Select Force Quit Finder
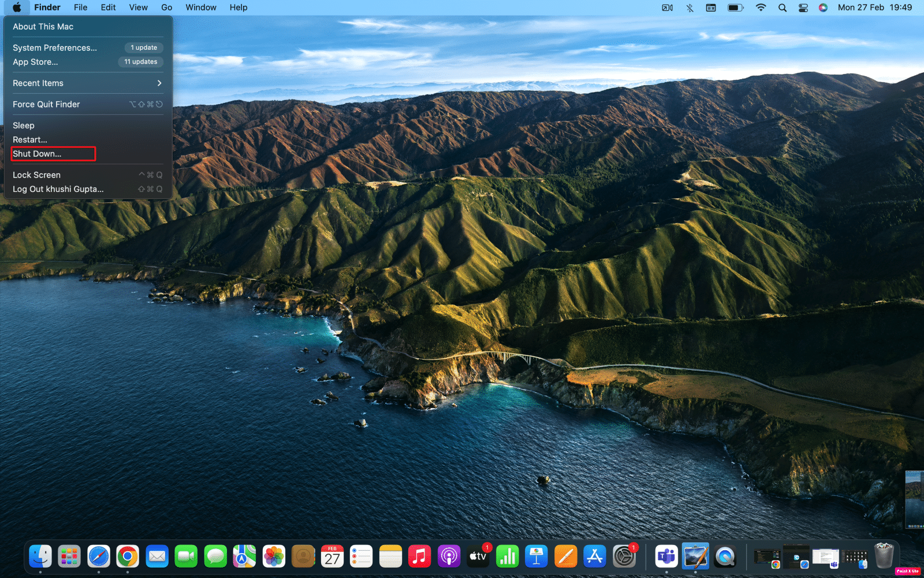924x578 pixels. coord(88,105)
